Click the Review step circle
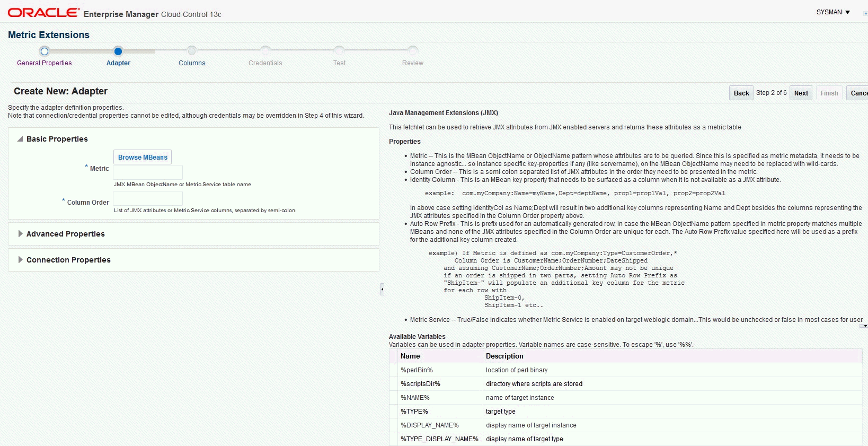 (x=413, y=51)
